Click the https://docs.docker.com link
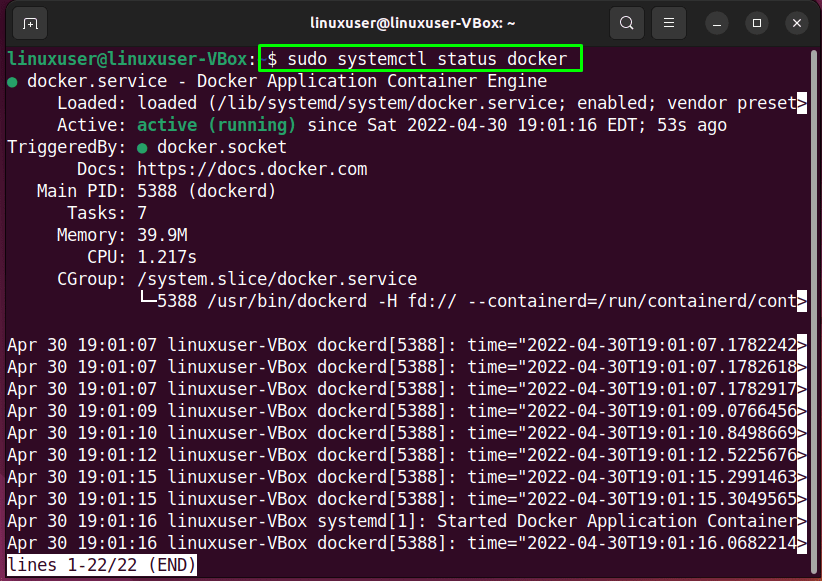This screenshot has height=581, width=822. 252,169
